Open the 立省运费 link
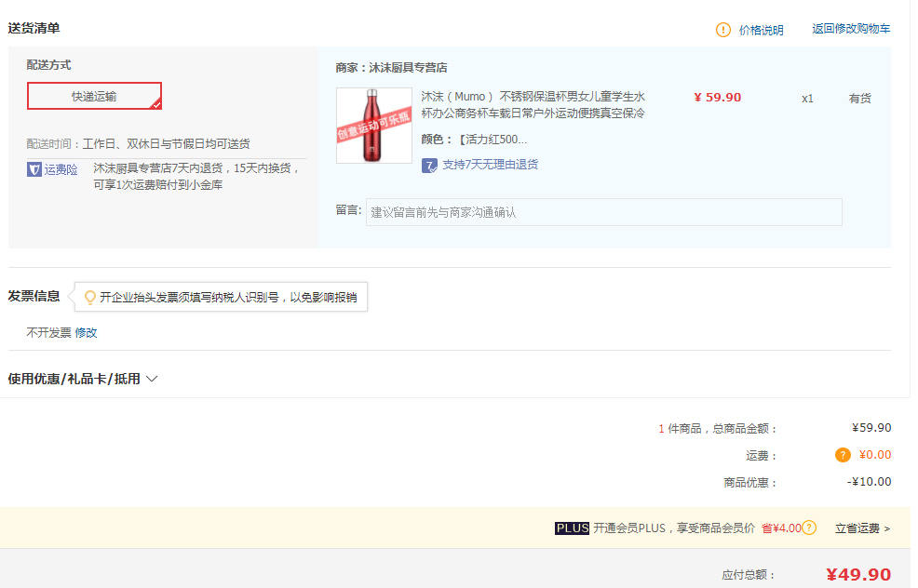 coord(862,528)
